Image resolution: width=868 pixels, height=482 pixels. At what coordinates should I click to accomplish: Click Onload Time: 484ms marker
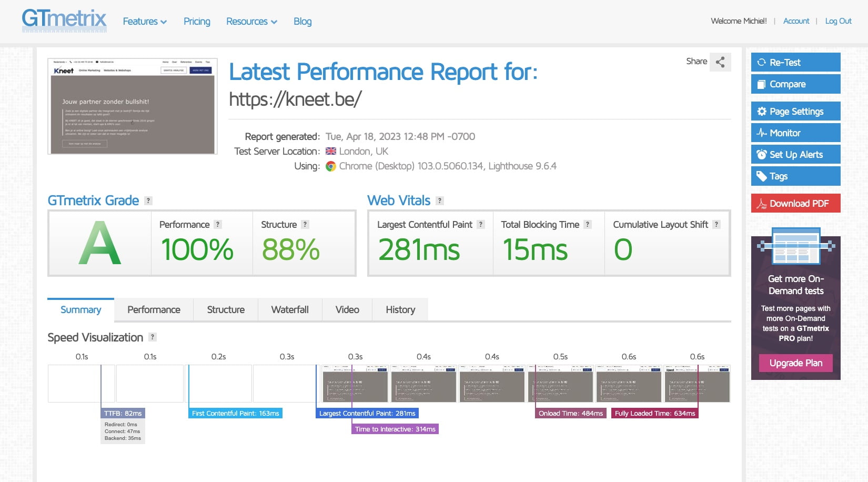tap(571, 414)
